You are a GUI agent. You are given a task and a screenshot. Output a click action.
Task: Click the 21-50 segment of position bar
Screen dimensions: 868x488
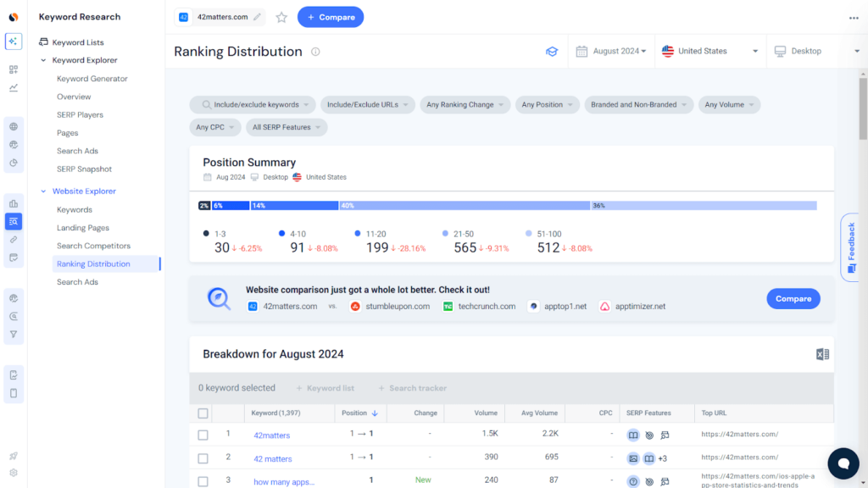pyautogui.click(x=464, y=206)
